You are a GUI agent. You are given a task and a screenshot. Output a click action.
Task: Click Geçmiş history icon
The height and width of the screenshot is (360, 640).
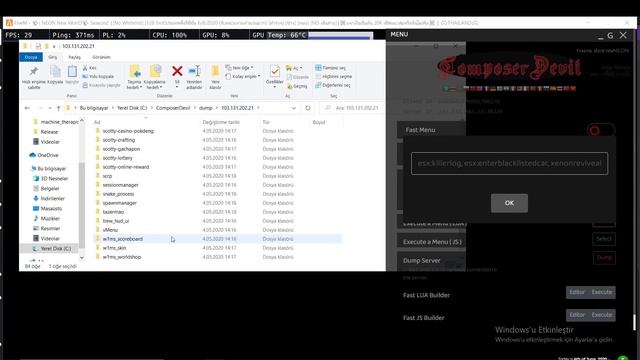(289, 86)
